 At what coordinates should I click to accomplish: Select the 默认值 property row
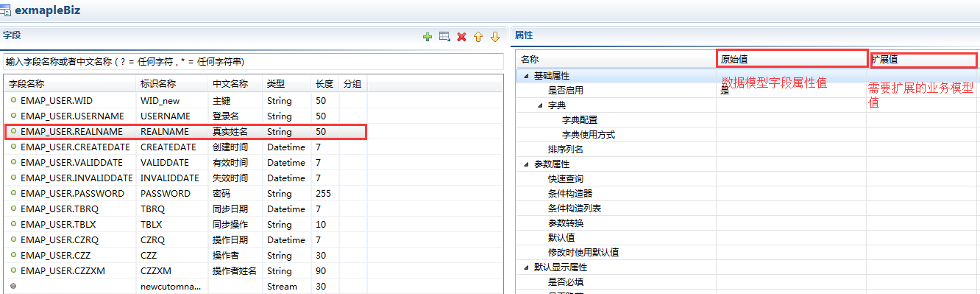(x=748, y=237)
